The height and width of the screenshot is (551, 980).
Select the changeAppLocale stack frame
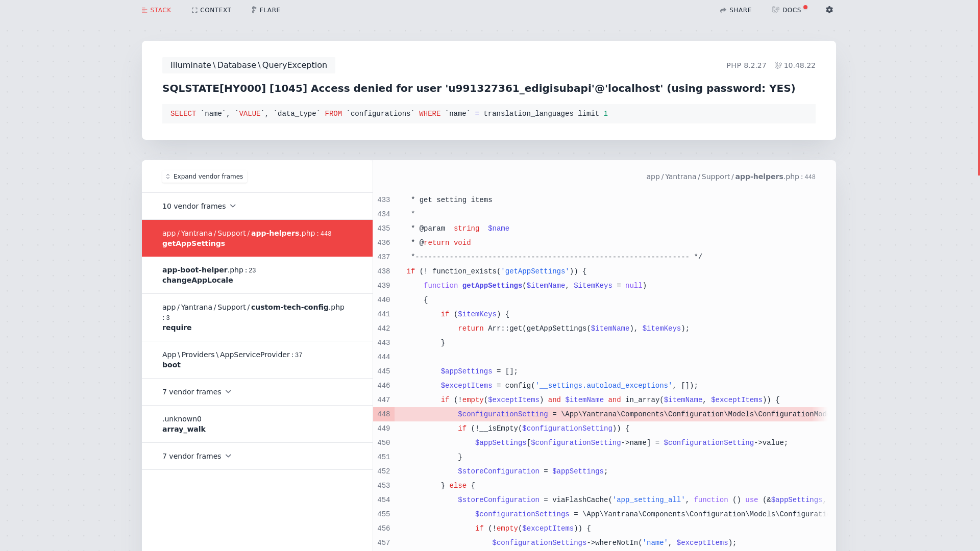tap(257, 275)
